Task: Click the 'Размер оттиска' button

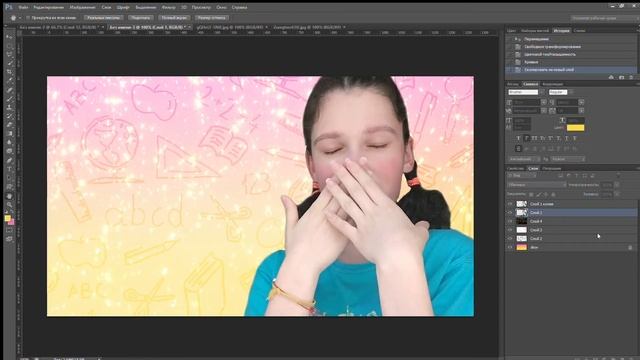Action: pyautogui.click(x=211, y=18)
